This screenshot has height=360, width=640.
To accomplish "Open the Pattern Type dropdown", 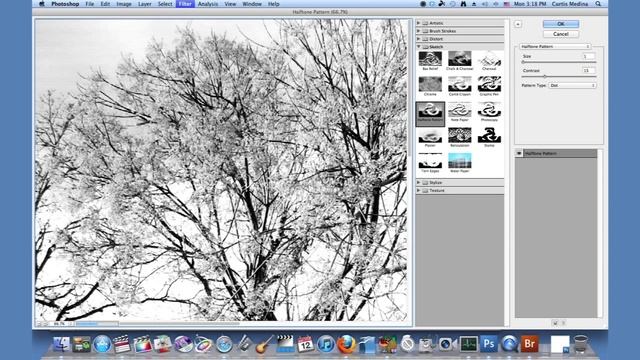I will pyautogui.click(x=572, y=85).
